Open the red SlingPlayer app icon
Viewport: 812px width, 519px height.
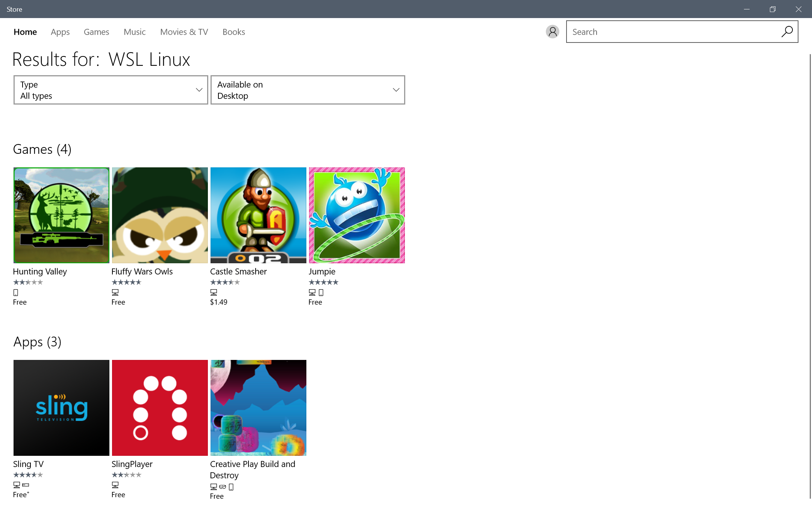(x=160, y=408)
